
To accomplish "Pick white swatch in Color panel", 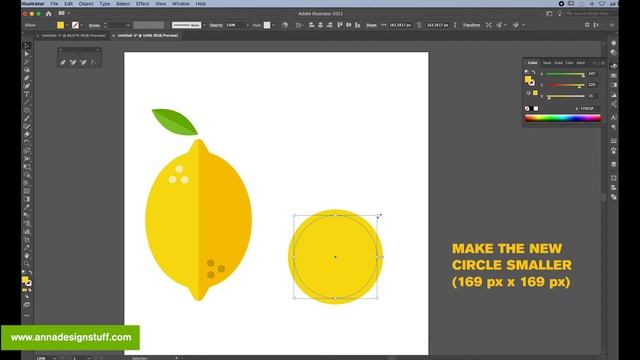I will [x=536, y=109].
